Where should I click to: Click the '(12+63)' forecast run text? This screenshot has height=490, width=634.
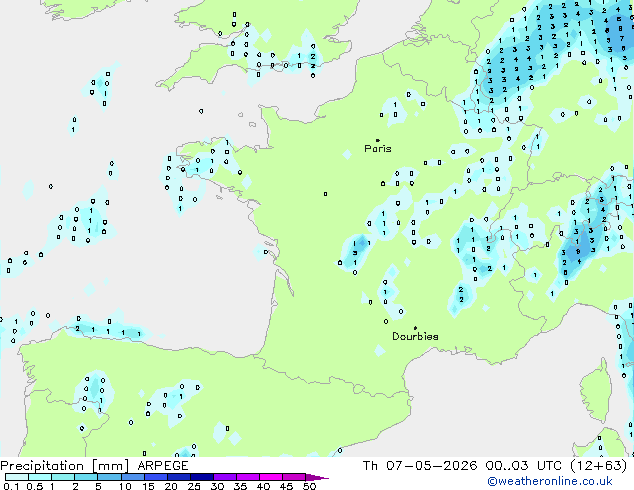click(598, 466)
